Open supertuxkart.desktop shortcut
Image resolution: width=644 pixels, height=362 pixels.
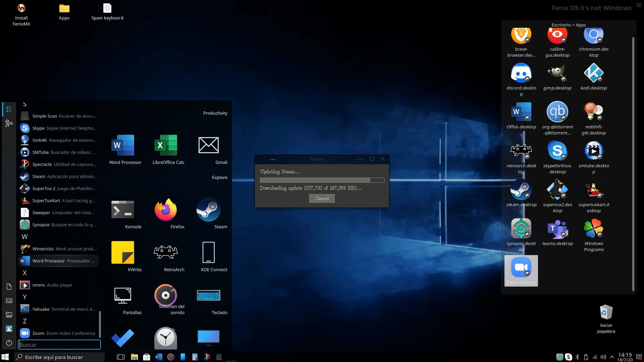[594, 196]
